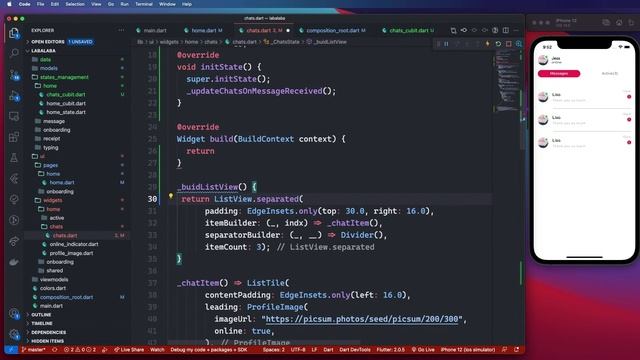Click the green Restart debug icon

[498, 44]
